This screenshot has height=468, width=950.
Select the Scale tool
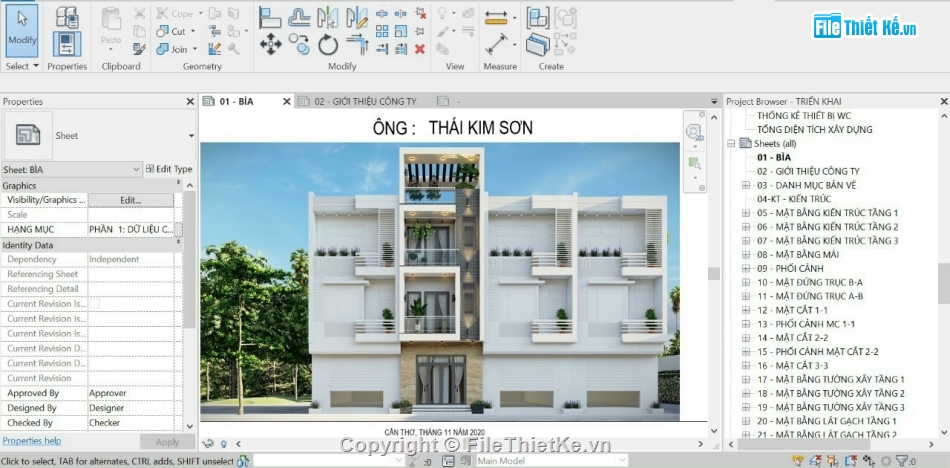tap(400, 31)
